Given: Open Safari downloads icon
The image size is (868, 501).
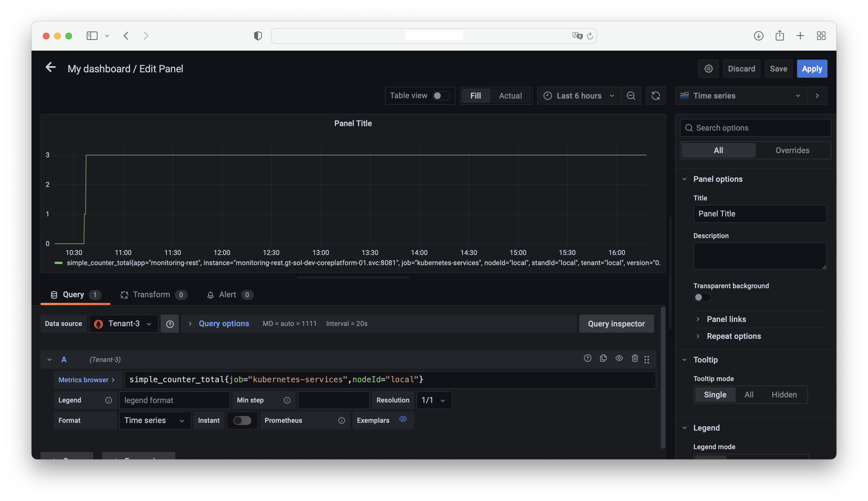Looking at the screenshot, I should coord(759,36).
